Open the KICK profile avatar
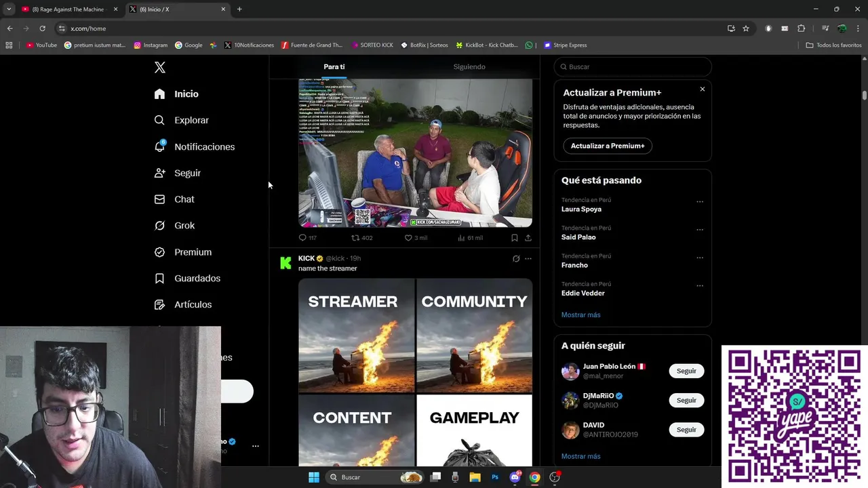 (285, 263)
